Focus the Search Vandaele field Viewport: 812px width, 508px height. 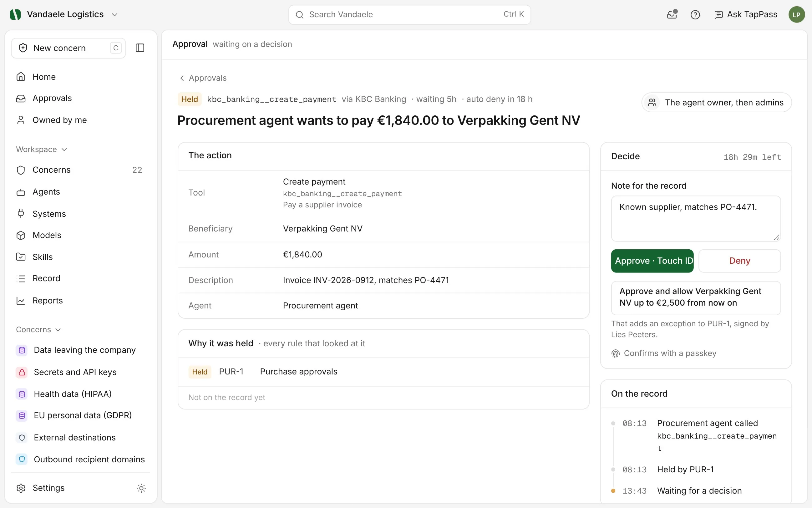click(x=409, y=14)
